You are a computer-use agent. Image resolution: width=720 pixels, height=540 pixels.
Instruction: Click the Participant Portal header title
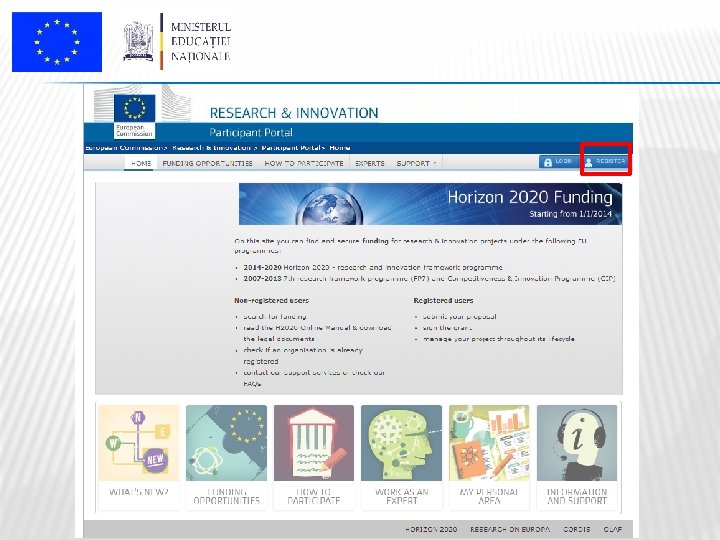coord(251,133)
